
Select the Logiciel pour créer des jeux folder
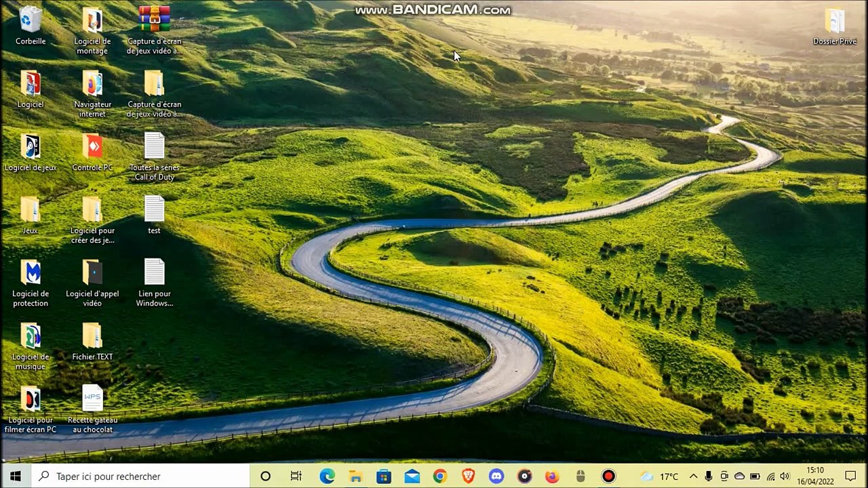coord(92,220)
